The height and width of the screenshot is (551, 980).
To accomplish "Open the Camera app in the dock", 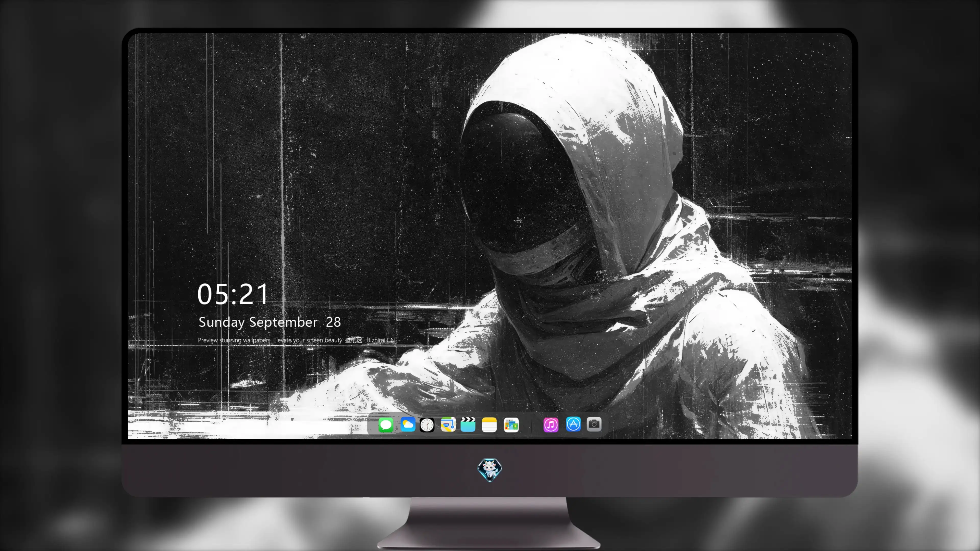I will point(594,424).
